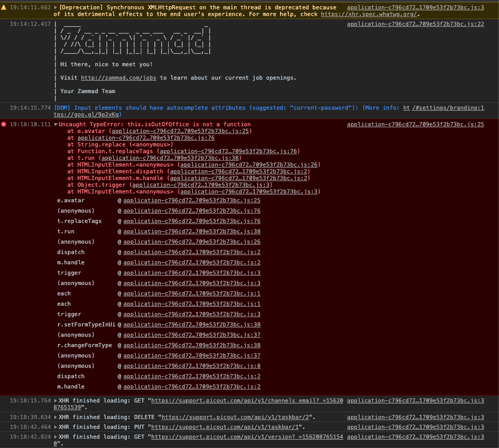Expand the XHR PUT taskbar/1 log entry
The image size is (499, 448).
[56, 427]
